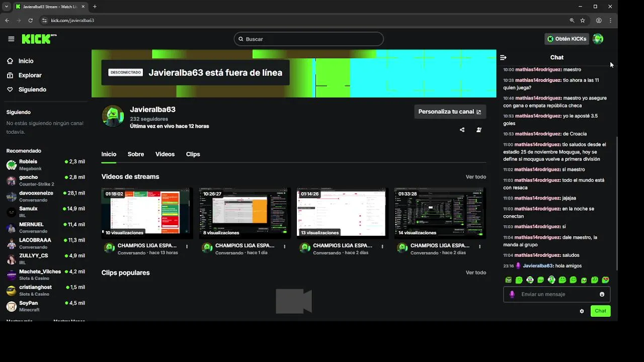Open a new browser tab

(95, 7)
